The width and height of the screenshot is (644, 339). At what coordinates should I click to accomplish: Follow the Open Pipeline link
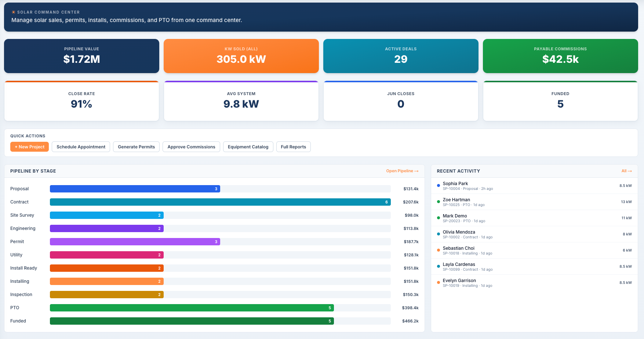pos(402,171)
